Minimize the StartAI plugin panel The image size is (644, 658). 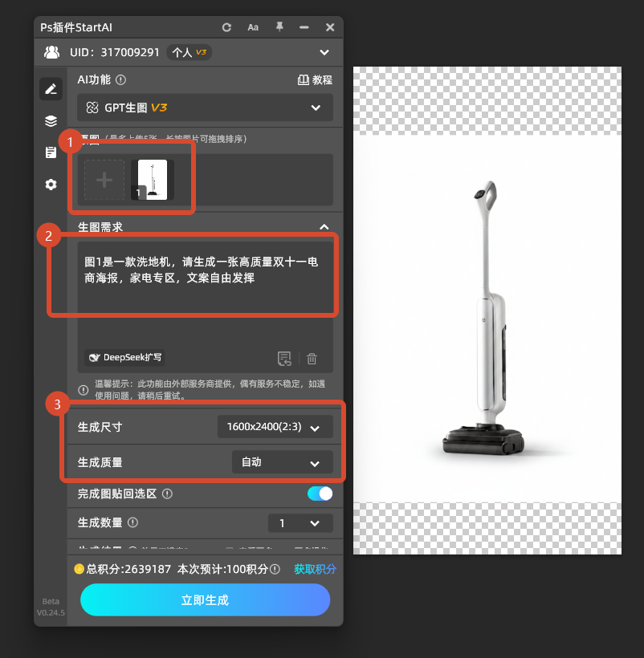tap(304, 28)
